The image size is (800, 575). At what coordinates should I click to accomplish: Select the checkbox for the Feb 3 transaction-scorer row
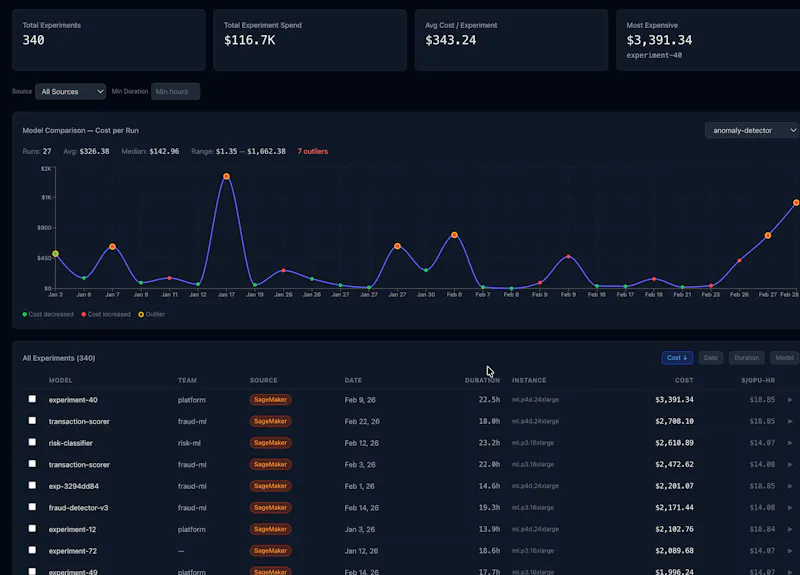coord(32,464)
